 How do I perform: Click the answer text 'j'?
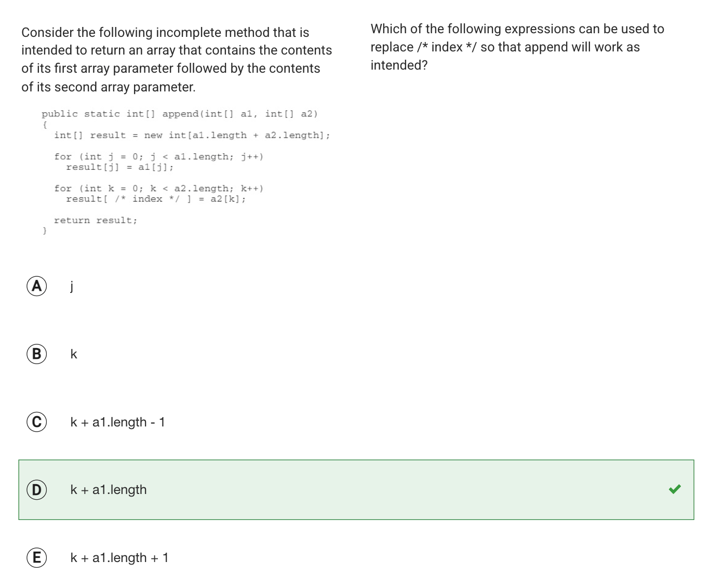(x=72, y=286)
